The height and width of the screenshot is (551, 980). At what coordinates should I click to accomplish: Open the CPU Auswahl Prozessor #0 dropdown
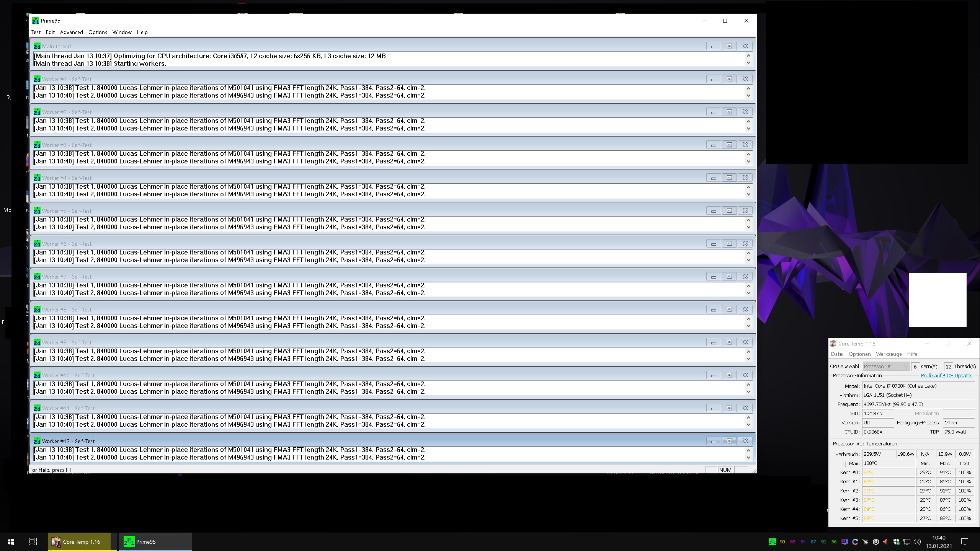click(885, 366)
